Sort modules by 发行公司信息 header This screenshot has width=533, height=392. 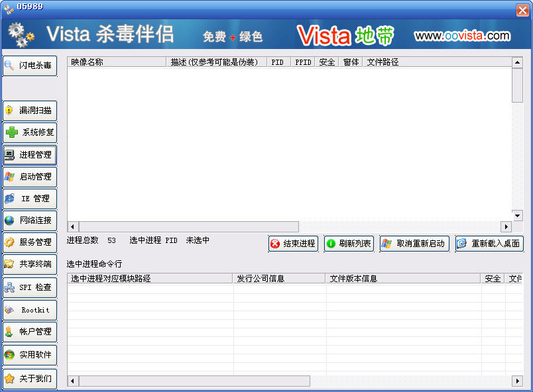click(x=279, y=279)
